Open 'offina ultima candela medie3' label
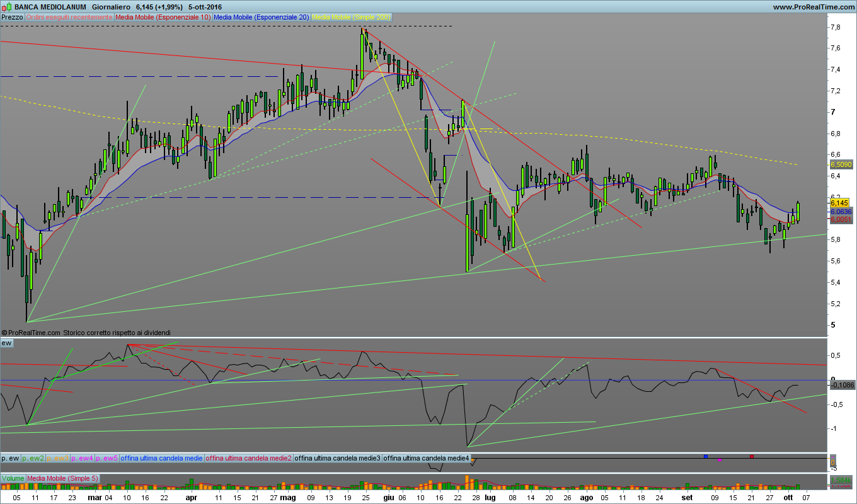This screenshot has width=857, height=504. tap(338, 458)
